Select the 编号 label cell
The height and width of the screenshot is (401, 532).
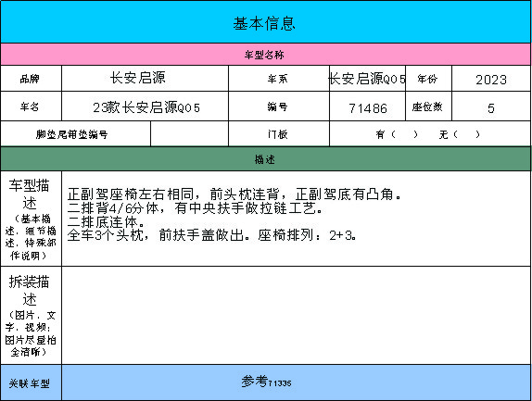point(279,107)
